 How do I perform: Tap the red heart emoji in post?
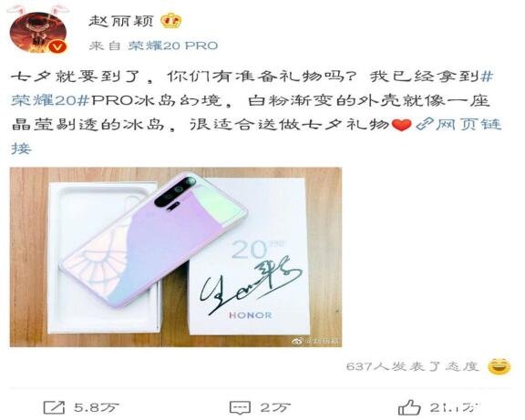tap(401, 126)
